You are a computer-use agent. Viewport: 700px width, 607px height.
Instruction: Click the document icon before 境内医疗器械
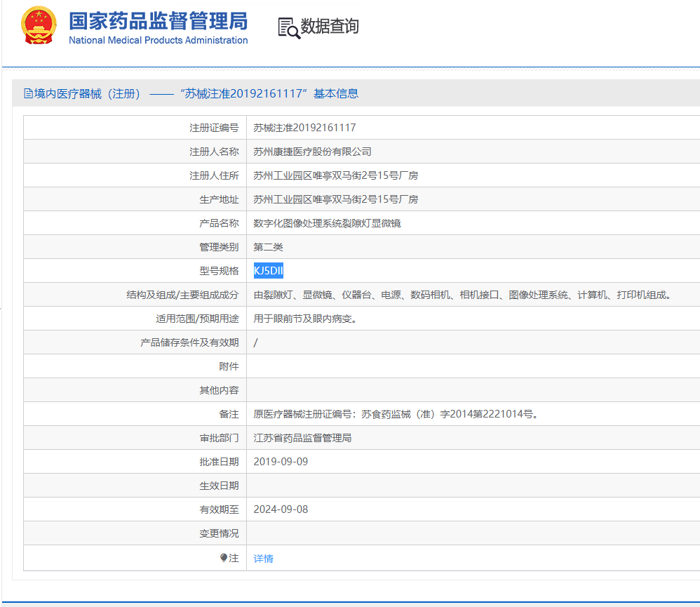click(28, 93)
